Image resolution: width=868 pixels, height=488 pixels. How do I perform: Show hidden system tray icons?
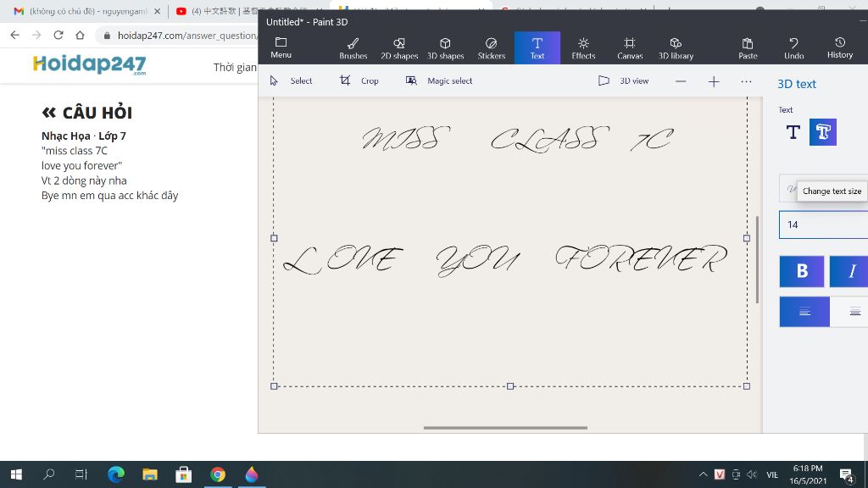coord(703,474)
